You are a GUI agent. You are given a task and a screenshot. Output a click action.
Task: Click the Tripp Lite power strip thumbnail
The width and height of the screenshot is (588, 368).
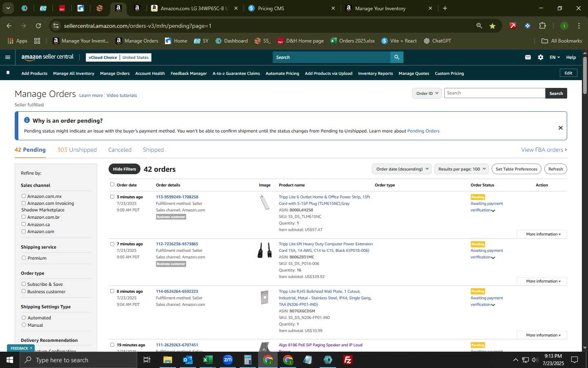(x=265, y=202)
